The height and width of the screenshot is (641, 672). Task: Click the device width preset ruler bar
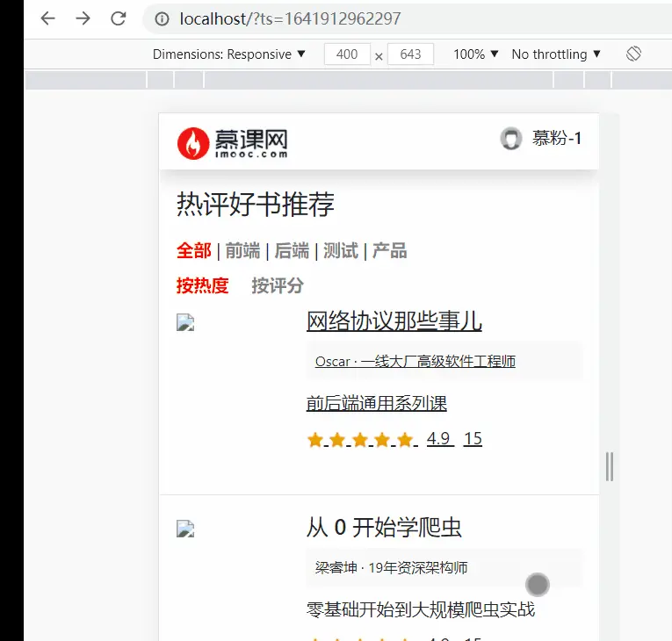click(349, 80)
